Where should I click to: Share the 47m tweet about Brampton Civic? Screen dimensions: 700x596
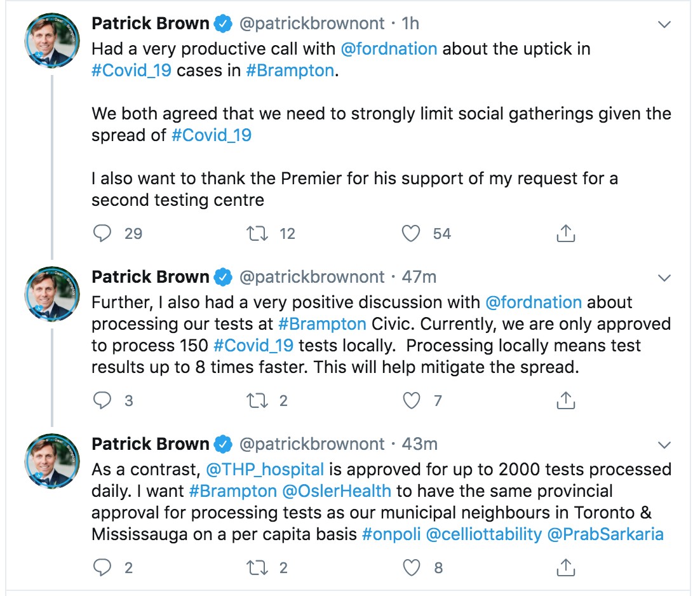(x=565, y=400)
